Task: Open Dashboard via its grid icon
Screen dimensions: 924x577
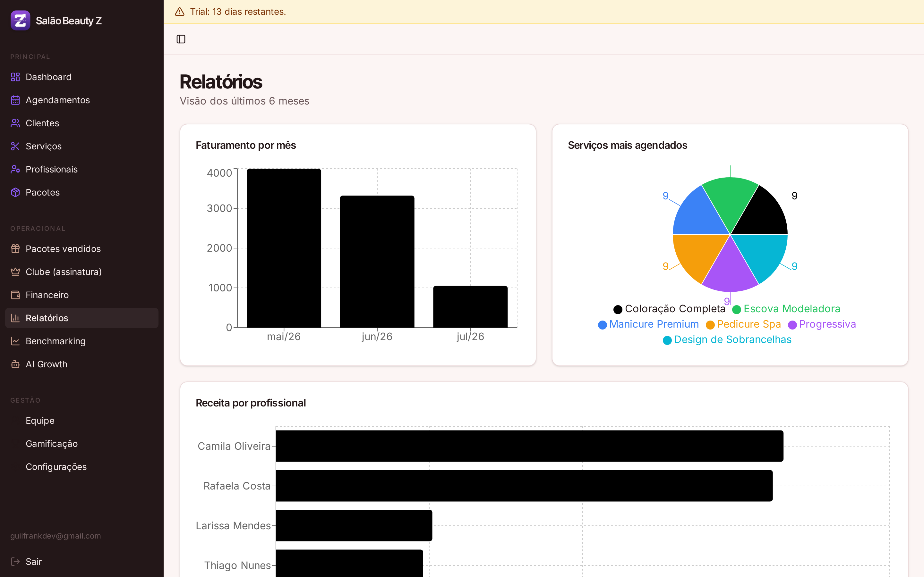Action: [15, 77]
